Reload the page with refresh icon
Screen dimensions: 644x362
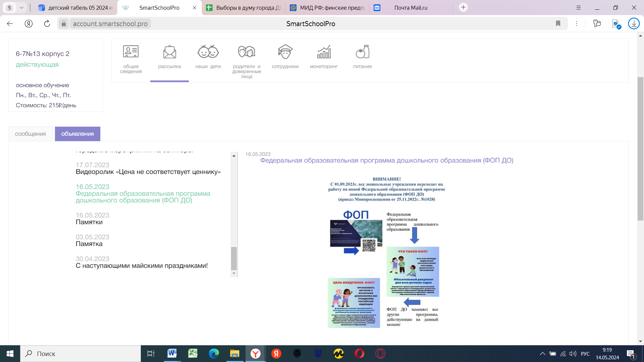(x=47, y=23)
